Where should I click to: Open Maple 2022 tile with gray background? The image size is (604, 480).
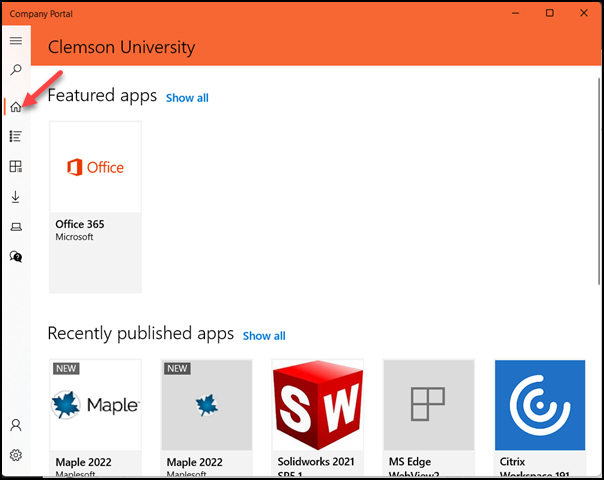(x=206, y=418)
